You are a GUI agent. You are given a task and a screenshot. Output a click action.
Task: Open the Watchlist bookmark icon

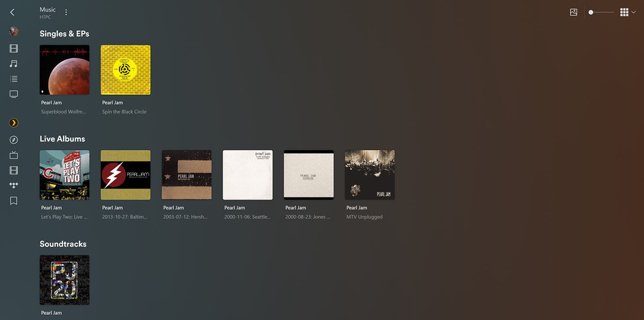point(13,201)
